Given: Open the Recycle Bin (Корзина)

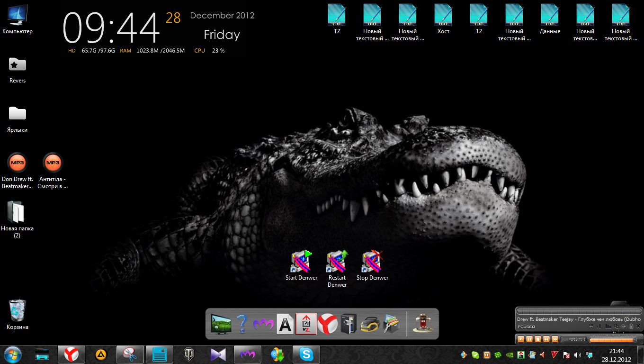Looking at the screenshot, I should (x=18, y=311).
